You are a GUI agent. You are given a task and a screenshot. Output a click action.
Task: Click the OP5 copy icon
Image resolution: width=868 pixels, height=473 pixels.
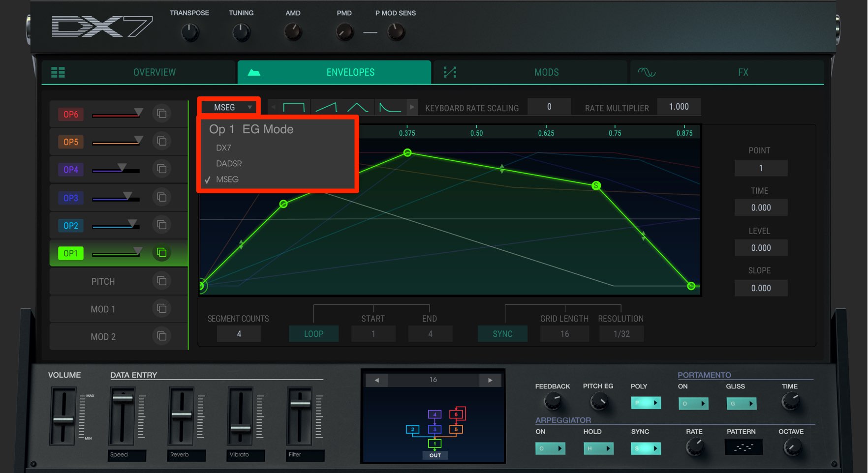(161, 141)
